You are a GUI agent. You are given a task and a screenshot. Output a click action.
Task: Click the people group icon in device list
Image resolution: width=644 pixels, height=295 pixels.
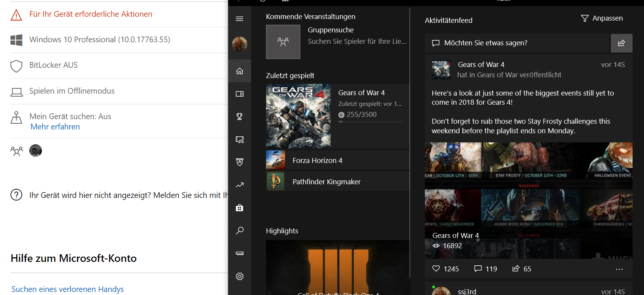point(16,151)
